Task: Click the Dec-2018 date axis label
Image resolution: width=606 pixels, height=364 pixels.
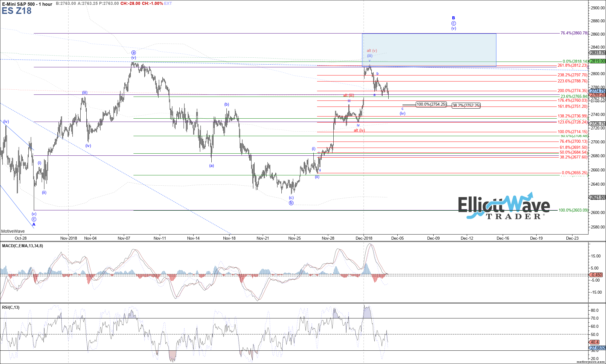Action: 364,238
